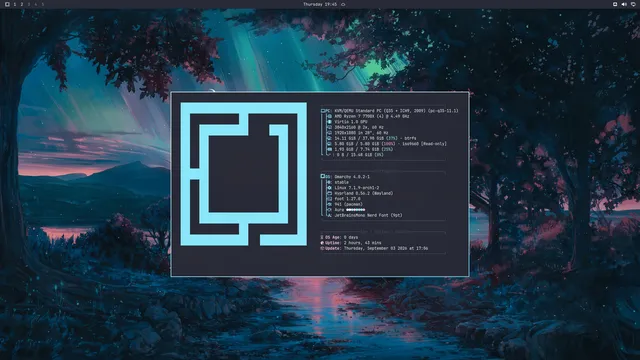This screenshot has height=360, width=640.
Task: Click the disk icon on btrfs line
Action: tap(329, 138)
